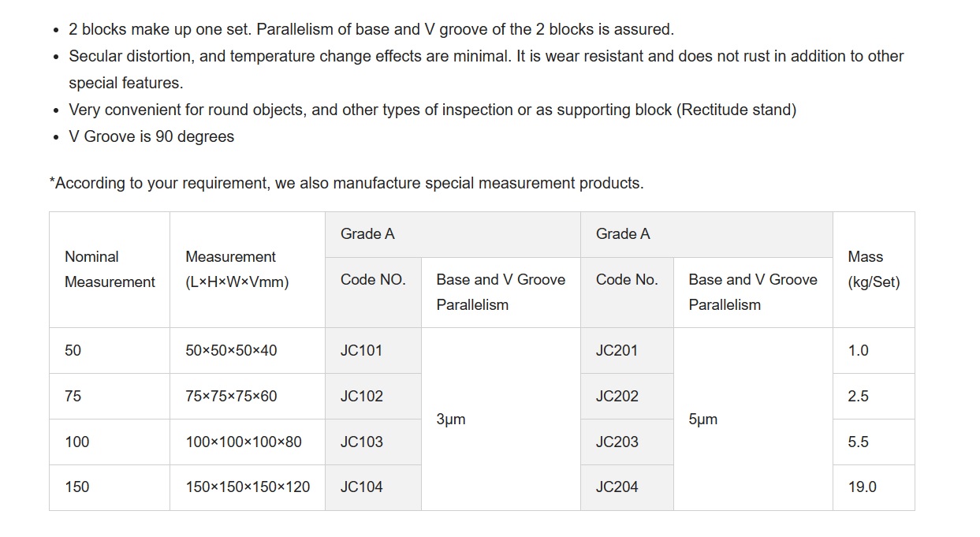Select the 19.0 mass value
980x537 pixels.
click(863, 487)
